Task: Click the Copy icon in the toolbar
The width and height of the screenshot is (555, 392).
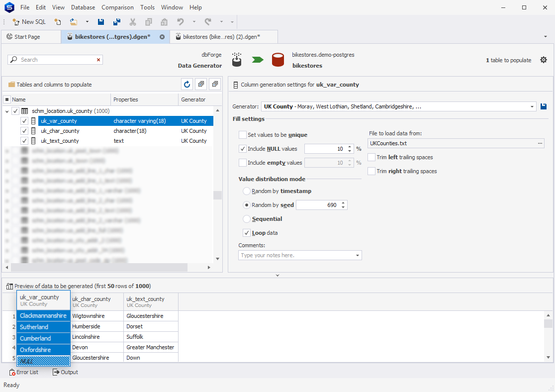Action: (149, 22)
